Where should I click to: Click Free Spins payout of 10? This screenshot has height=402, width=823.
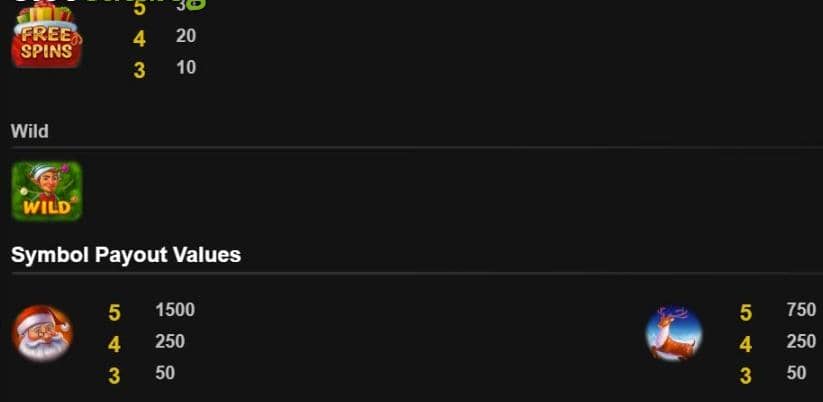186,67
